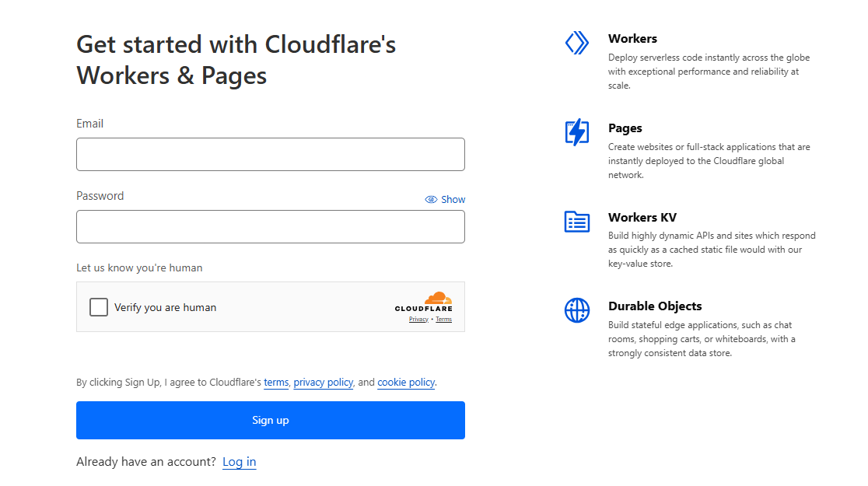The height and width of the screenshot is (486, 868).
Task: Click the Workers KV list icon
Action: tap(577, 222)
